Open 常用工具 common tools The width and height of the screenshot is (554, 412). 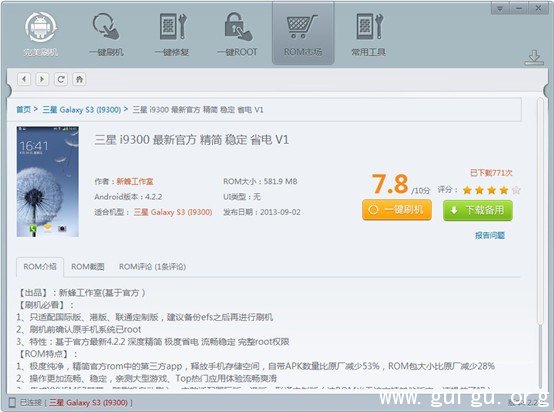click(x=369, y=34)
